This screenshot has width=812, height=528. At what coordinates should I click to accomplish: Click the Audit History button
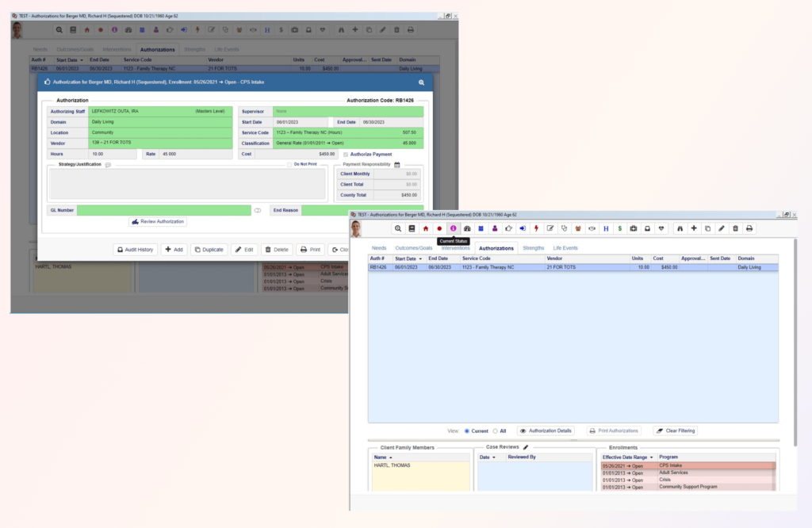135,249
